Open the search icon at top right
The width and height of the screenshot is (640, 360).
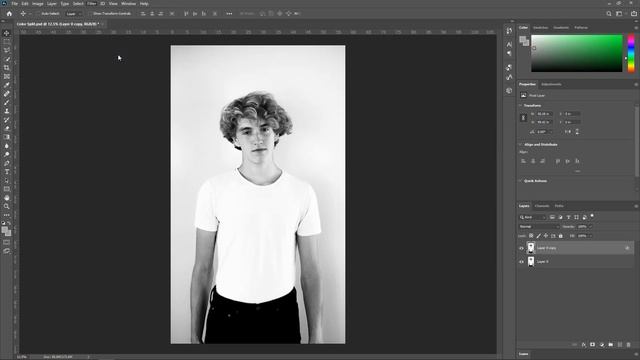click(609, 13)
